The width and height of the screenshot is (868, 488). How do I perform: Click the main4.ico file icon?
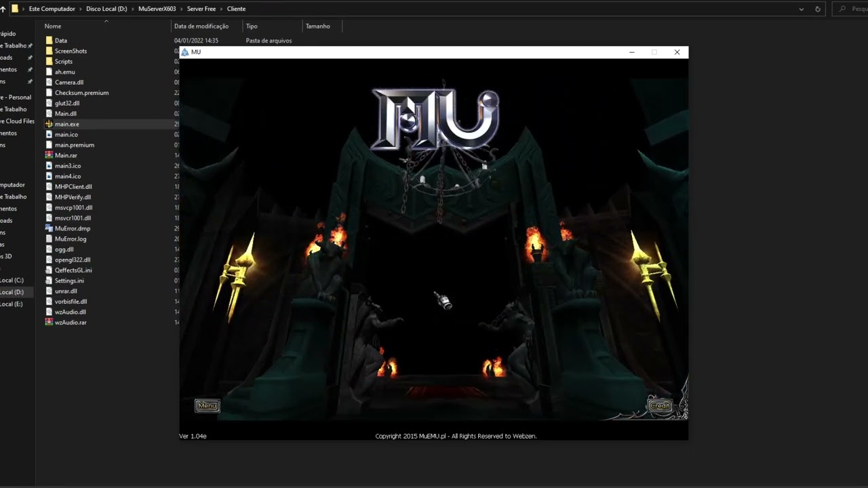point(49,176)
